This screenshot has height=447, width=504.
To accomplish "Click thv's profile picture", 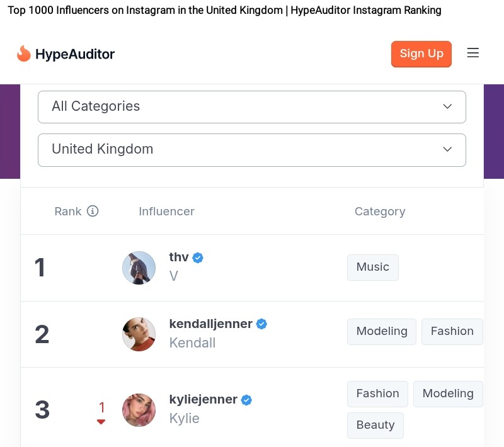I will tap(139, 268).
